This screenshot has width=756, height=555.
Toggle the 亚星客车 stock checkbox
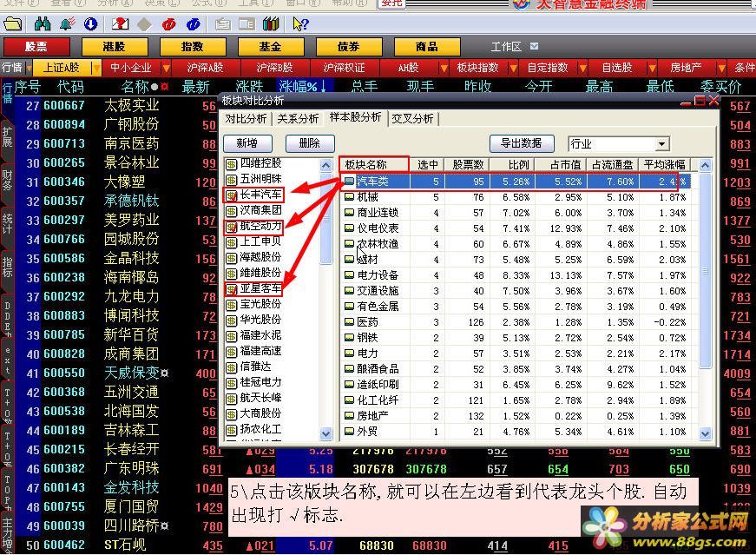tap(232, 289)
